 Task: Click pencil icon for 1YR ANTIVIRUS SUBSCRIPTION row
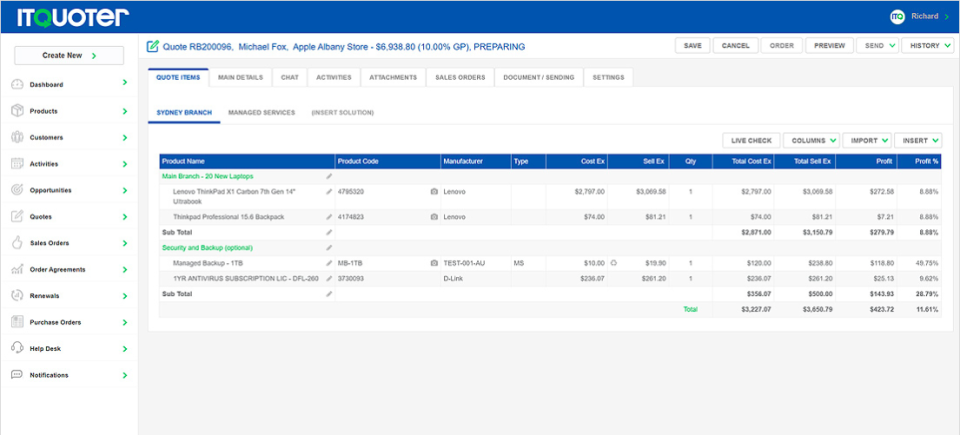pyautogui.click(x=329, y=278)
